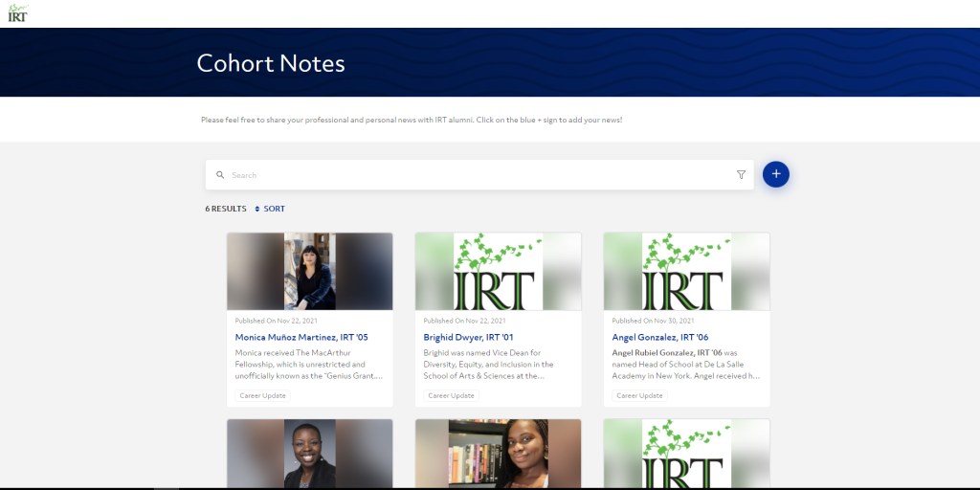Image resolution: width=980 pixels, height=490 pixels.
Task: Select Career Update tag on Brighid's card
Action: pos(451,395)
